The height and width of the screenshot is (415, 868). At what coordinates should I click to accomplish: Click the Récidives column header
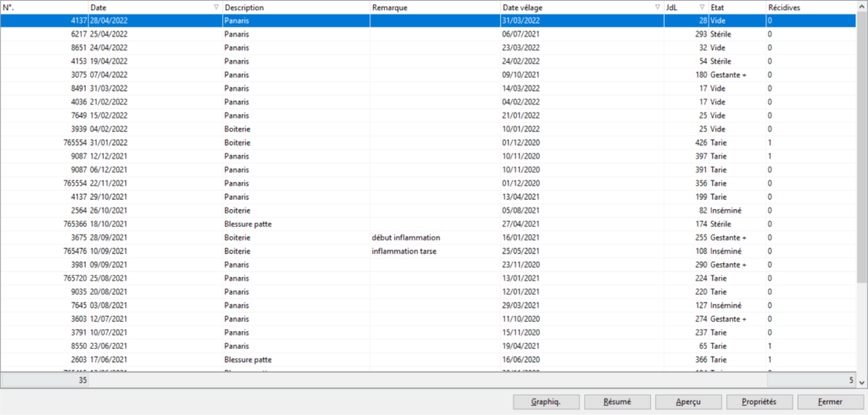point(805,7)
